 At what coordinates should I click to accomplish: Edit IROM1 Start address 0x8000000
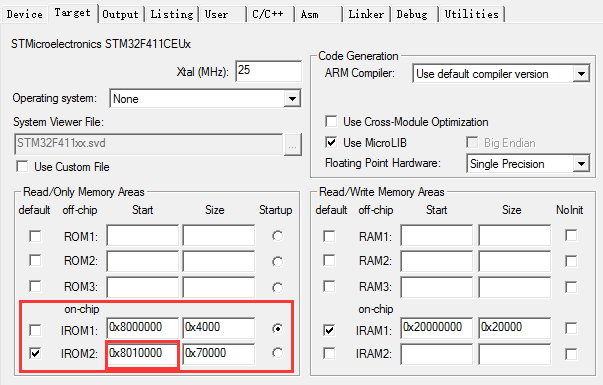tap(143, 328)
